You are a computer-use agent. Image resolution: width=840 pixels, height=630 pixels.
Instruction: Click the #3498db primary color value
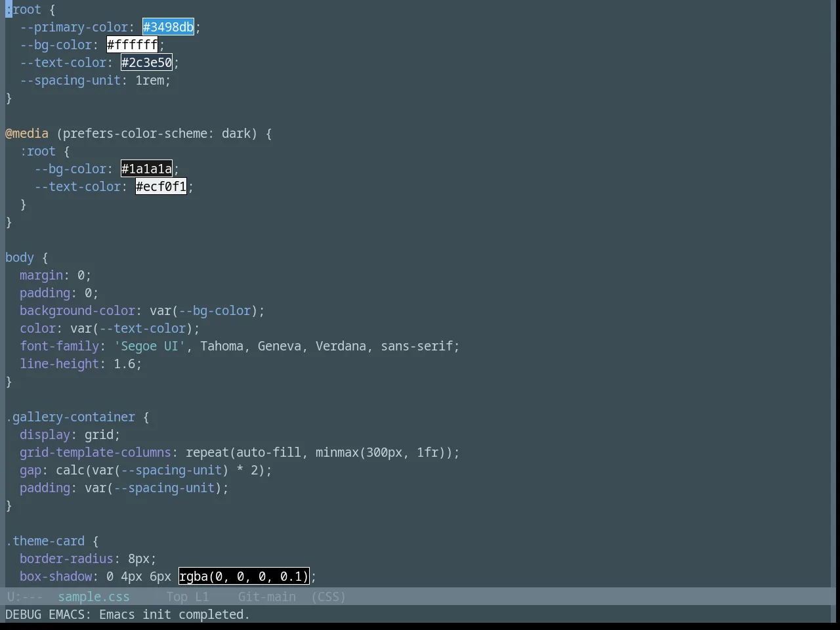tap(168, 27)
